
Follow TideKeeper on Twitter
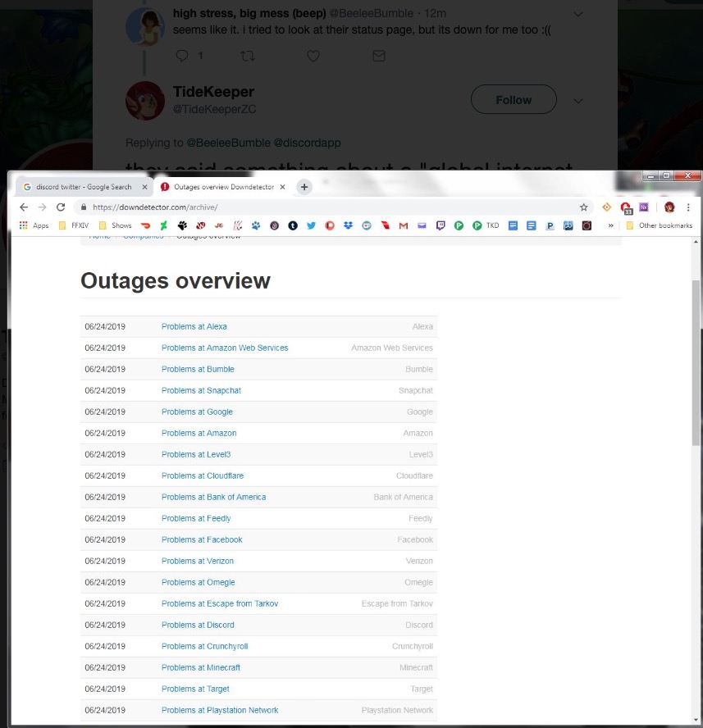click(514, 99)
